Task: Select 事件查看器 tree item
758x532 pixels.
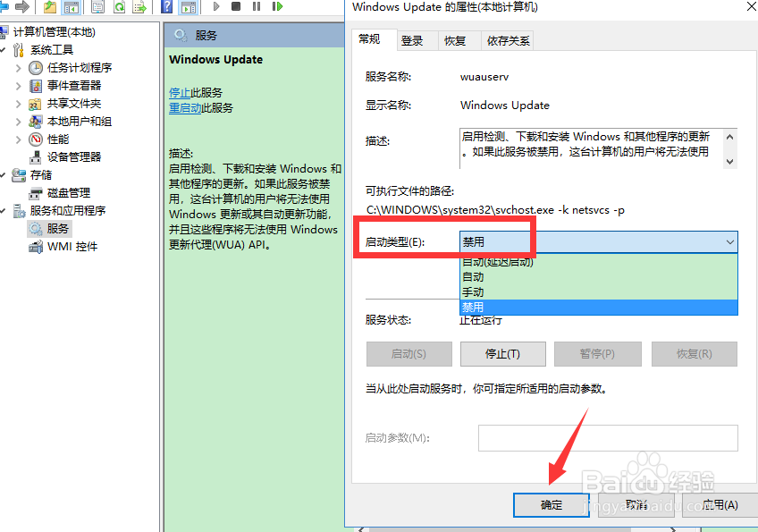Action: point(74,86)
